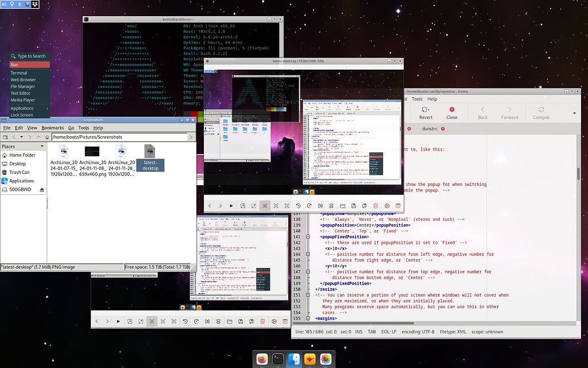
Task: Open Firefox from the bottom dock
Action: click(263, 358)
